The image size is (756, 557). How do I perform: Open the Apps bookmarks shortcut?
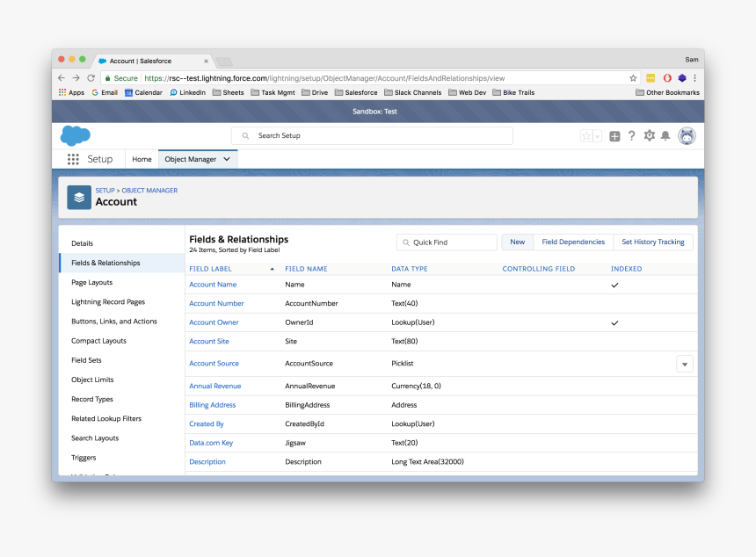click(x=71, y=92)
